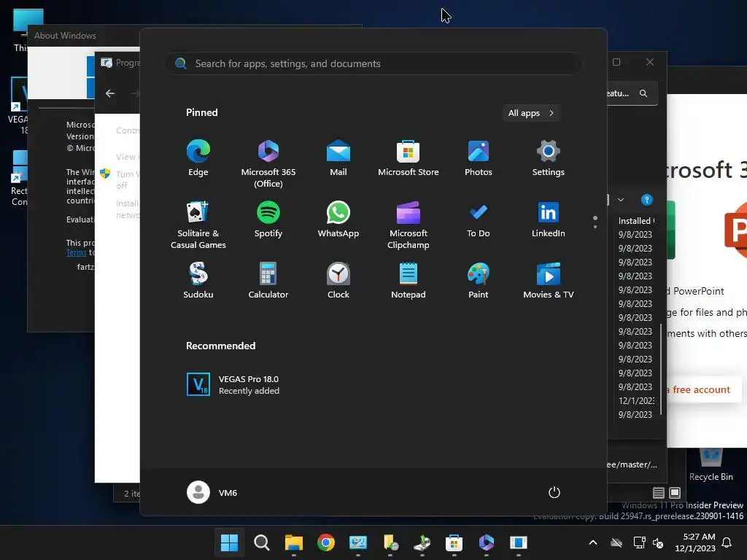747x560 pixels.
Task: Open VM6 user account menu
Action: pyautogui.click(x=212, y=492)
